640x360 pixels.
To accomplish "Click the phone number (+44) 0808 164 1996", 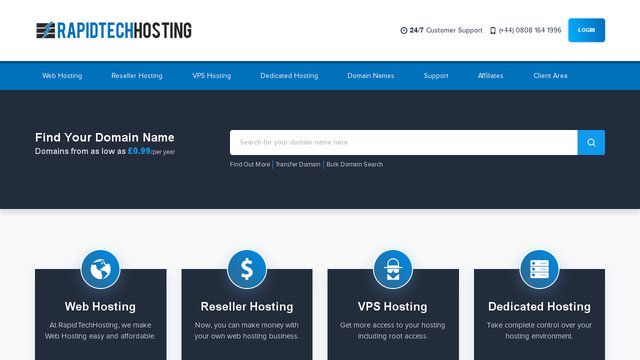I will click(x=530, y=31).
